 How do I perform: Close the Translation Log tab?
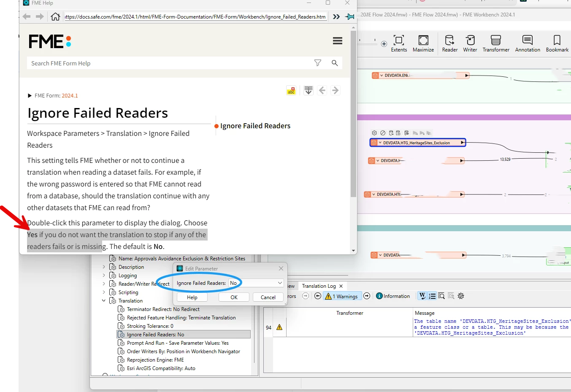341,286
